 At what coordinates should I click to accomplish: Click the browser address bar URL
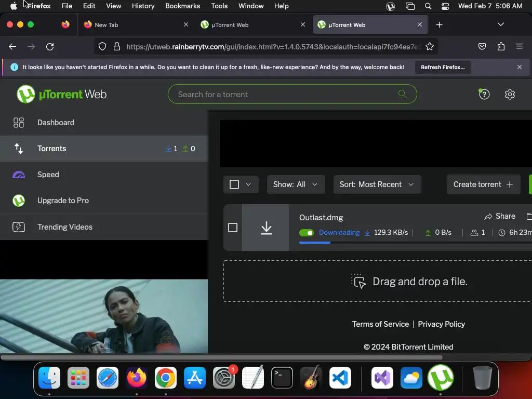(273, 47)
